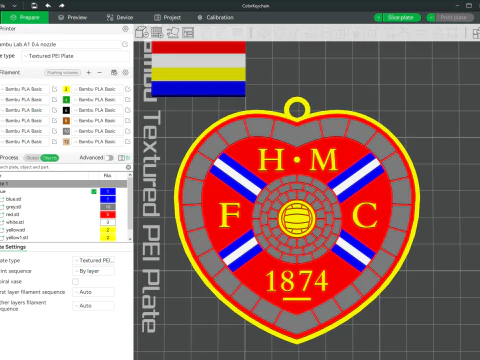480x360 pixels.
Task: Click the Flushing volumes button
Action: coord(63,72)
